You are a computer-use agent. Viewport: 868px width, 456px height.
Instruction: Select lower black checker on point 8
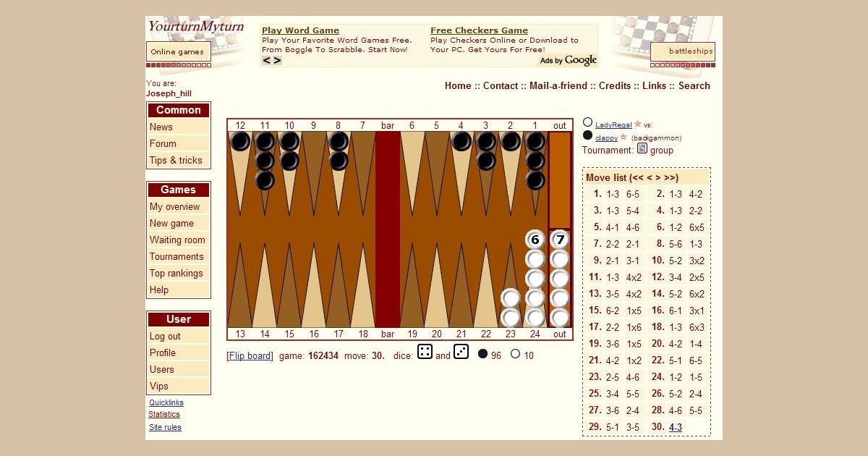[339, 161]
